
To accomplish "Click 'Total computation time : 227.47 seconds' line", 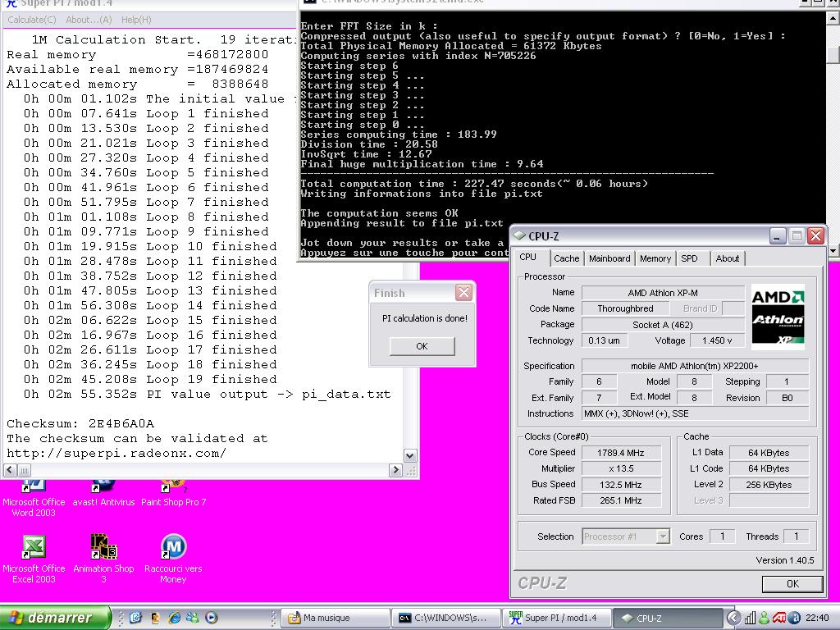I will 474,183.
